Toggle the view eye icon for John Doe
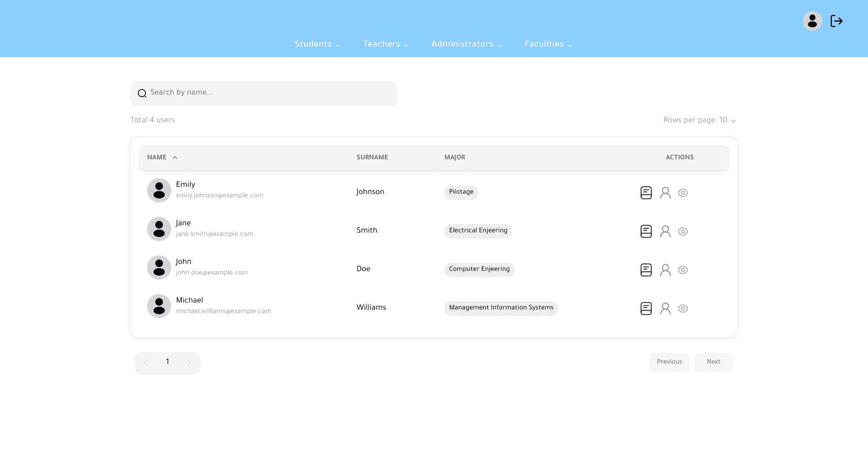The height and width of the screenshot is (473, 868). (x=683, y=270)
